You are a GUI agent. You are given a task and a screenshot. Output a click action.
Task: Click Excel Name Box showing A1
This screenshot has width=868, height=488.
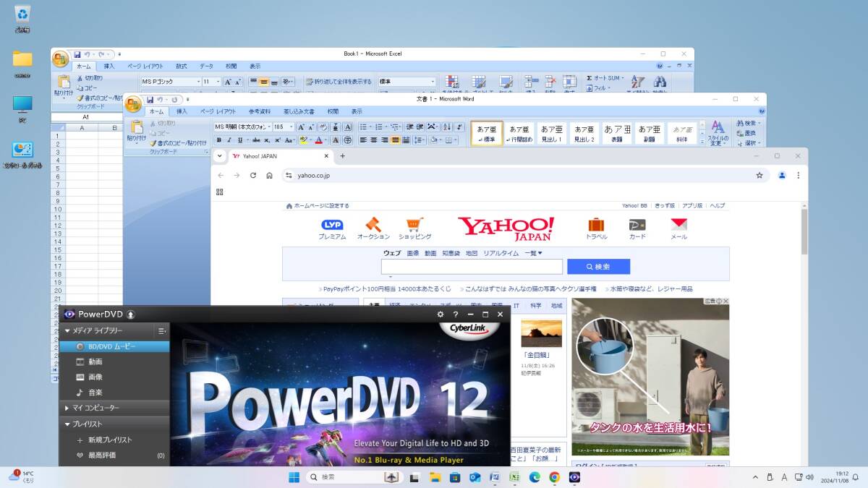pos(86,116)
